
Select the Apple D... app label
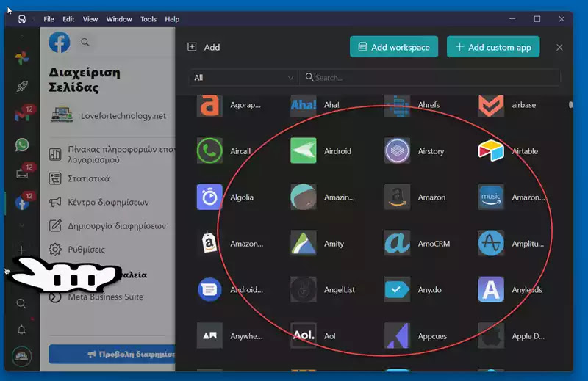528,336
